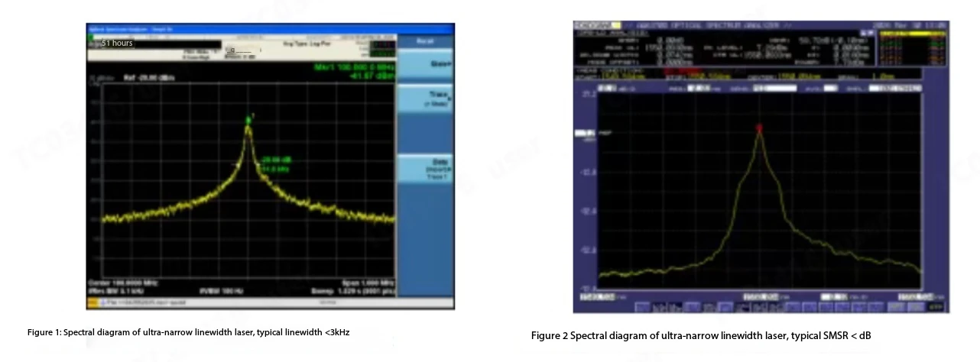Viewport: 980px width, 362px height.
Task: Select green marker 1 on the left trace peak
Action: (x=248, y=118)
